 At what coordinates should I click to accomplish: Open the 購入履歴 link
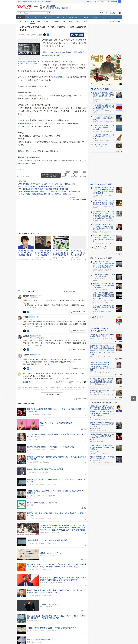(x=112, y=13)
